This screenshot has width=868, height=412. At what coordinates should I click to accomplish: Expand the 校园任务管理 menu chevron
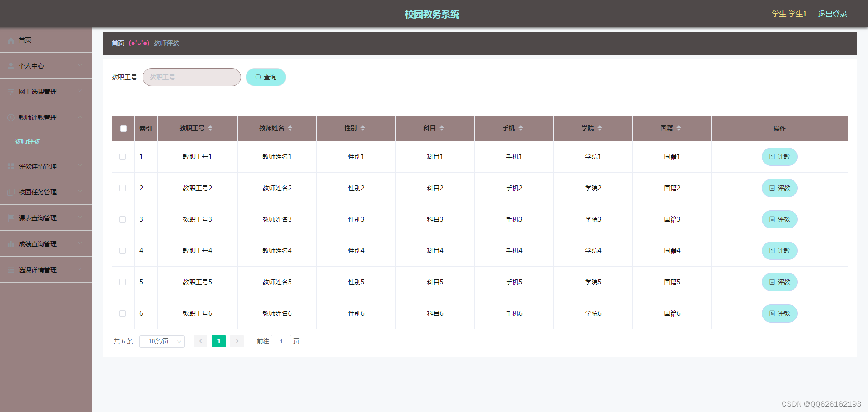(80, 192)
